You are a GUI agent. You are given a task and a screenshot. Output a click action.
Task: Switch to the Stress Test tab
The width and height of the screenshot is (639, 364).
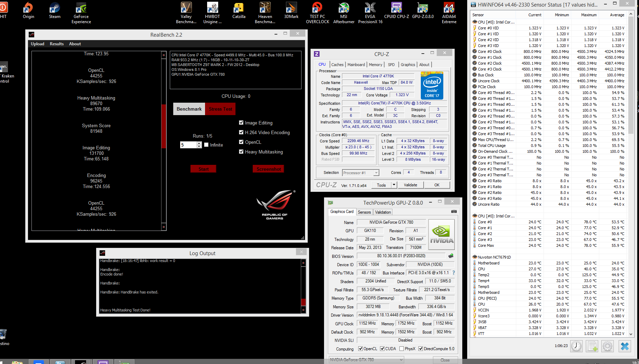(x=220, y=109)
